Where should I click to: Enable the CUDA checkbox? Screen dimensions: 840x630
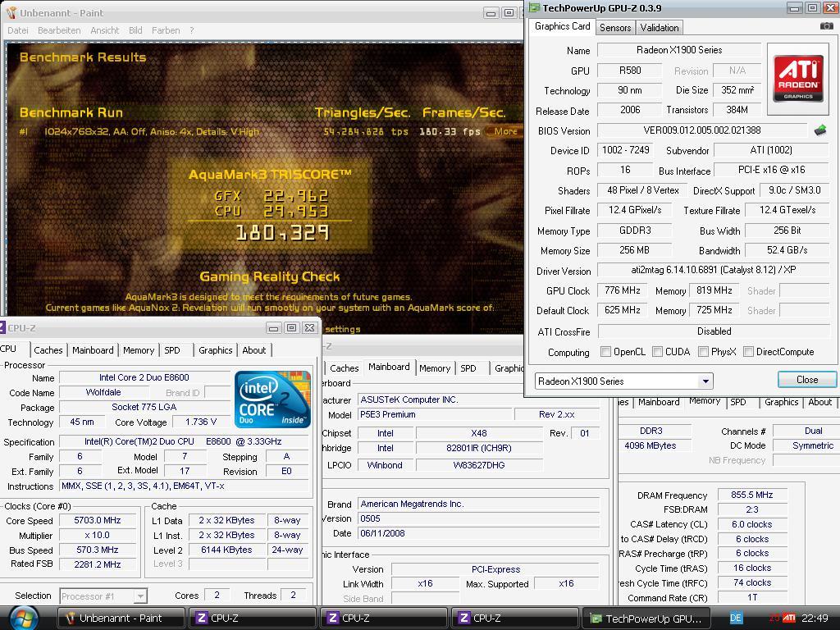point(657,351)
